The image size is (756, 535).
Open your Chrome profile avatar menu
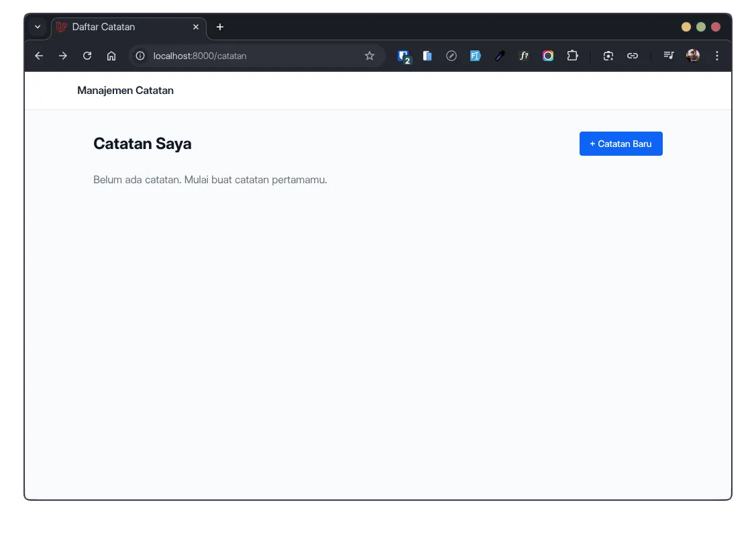[692, 56]
